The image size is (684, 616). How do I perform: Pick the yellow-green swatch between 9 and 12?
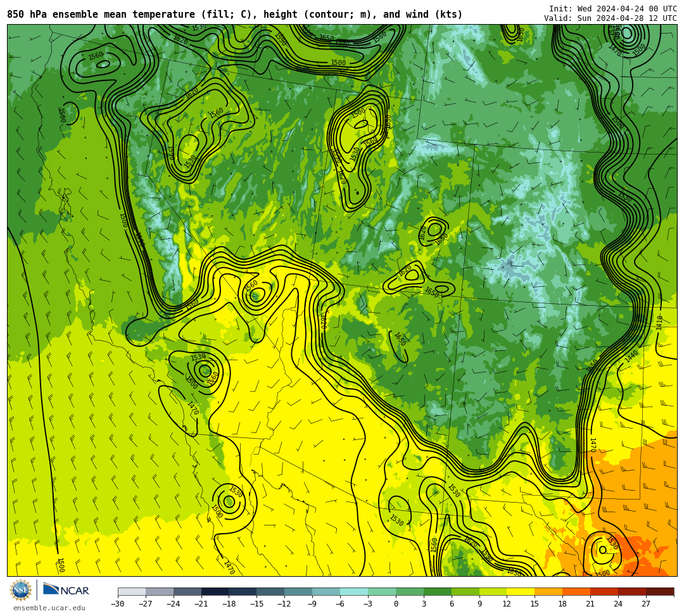pos(493,591)
